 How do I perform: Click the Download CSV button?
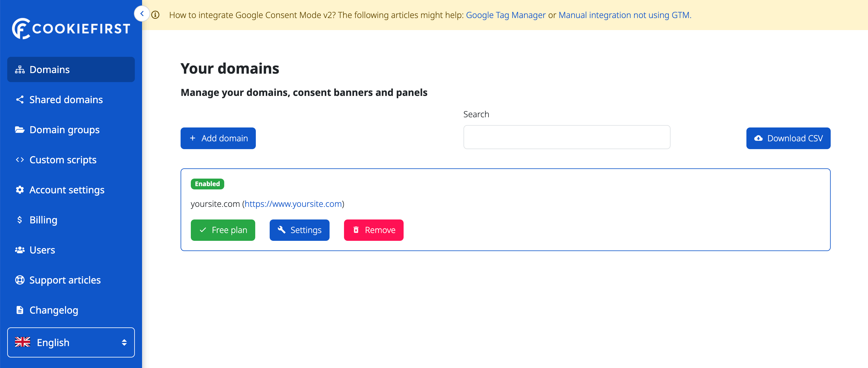pos(788,138)
